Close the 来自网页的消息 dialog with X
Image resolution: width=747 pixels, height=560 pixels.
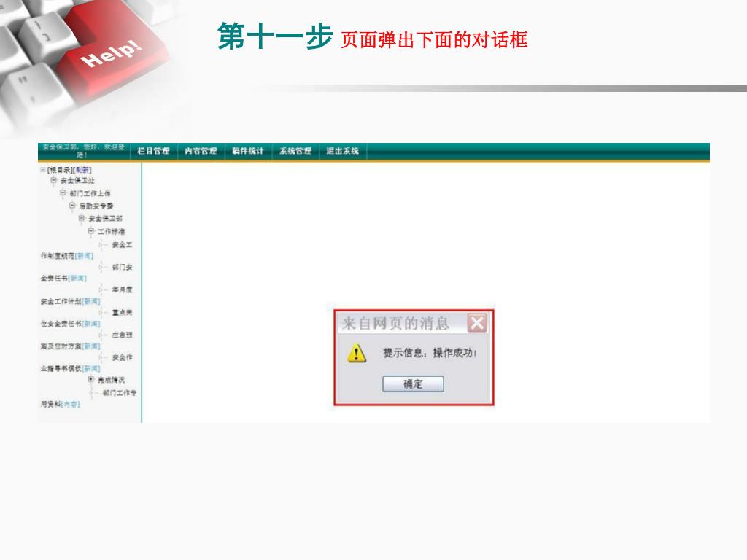tap(477, 323)
